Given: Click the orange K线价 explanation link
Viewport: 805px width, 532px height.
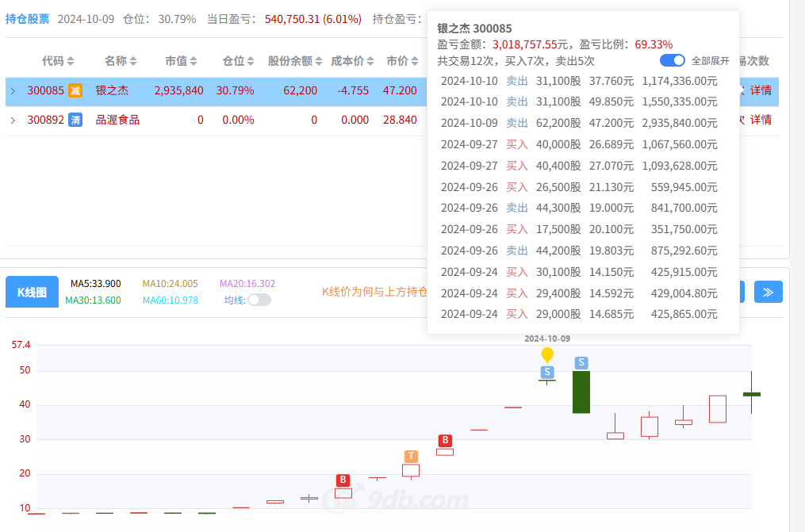Looking at the screenshot, I should (x=374, y=292).
